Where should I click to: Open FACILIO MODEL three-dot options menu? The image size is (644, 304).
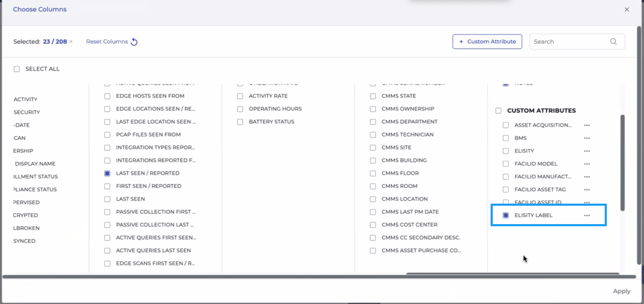pyautogui.click(x=587, y=164)
